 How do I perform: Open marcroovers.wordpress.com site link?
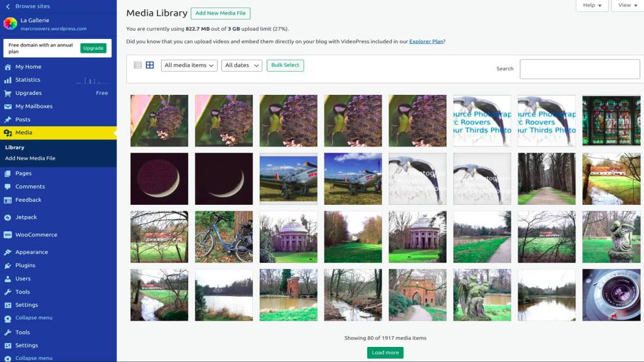[x=53, y=29]
